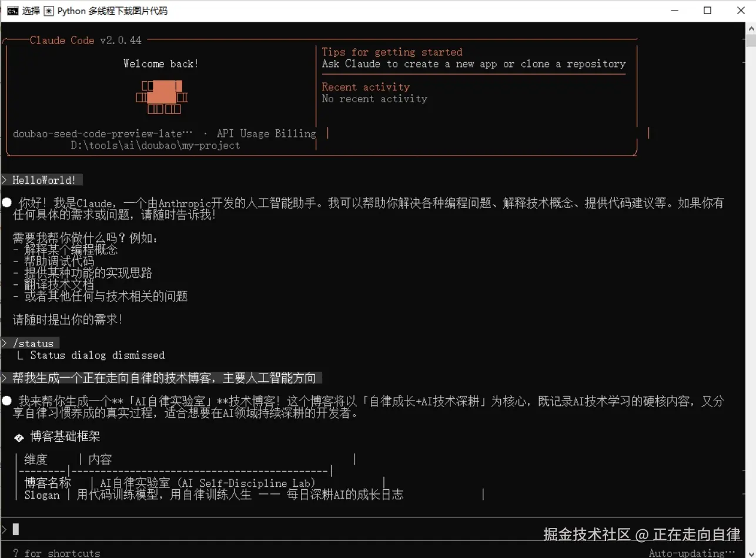The width and height of the screenshot is (756, 558).
Task: Click the window title 'Python 多线程下载图片代码'
Action: [112, 11]
